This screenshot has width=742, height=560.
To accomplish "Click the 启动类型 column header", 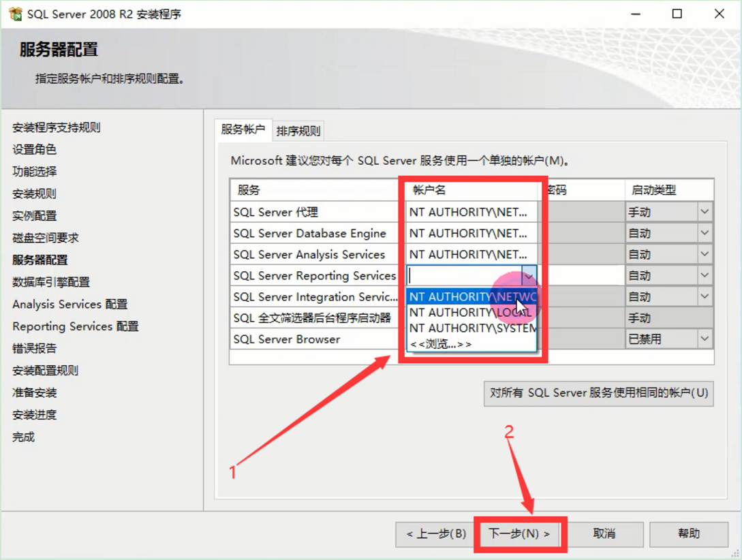I will coord(669,190).
